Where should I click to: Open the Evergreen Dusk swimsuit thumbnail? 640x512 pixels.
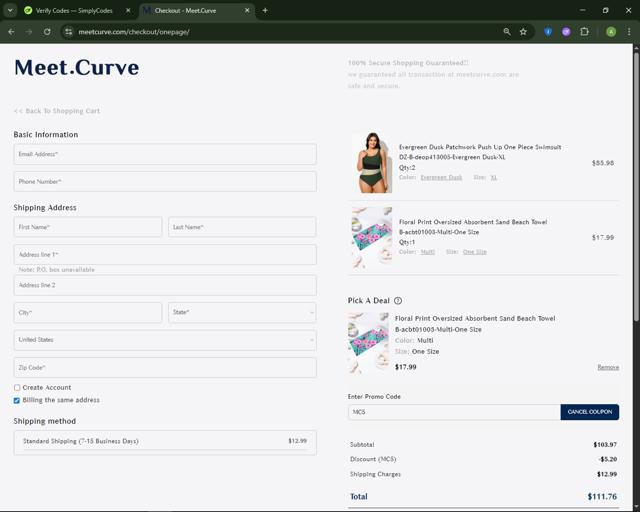372,163
